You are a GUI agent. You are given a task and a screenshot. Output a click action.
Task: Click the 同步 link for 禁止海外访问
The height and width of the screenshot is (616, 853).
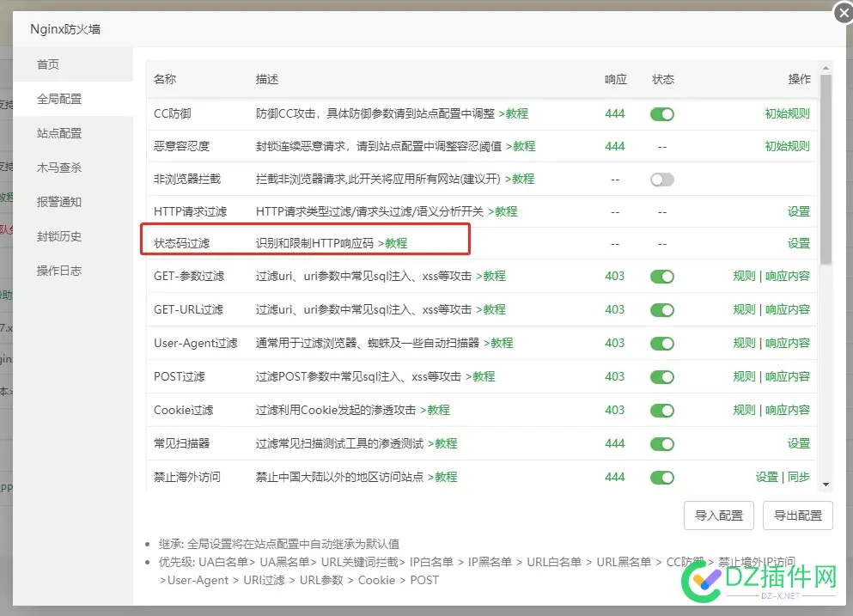click(x=800, y=477)
